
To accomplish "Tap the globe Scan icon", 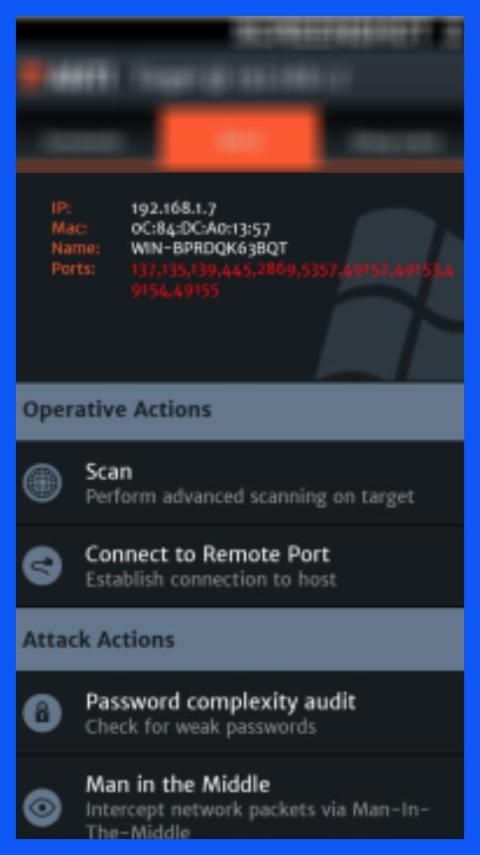I will pos(42,483).
